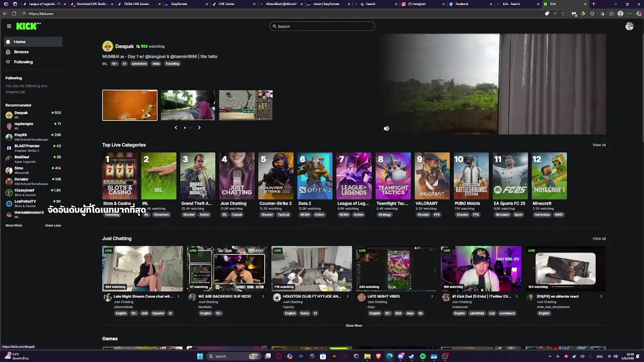
Task: Open Late Night Stream card thumbnail
Action: click(142, 268)
